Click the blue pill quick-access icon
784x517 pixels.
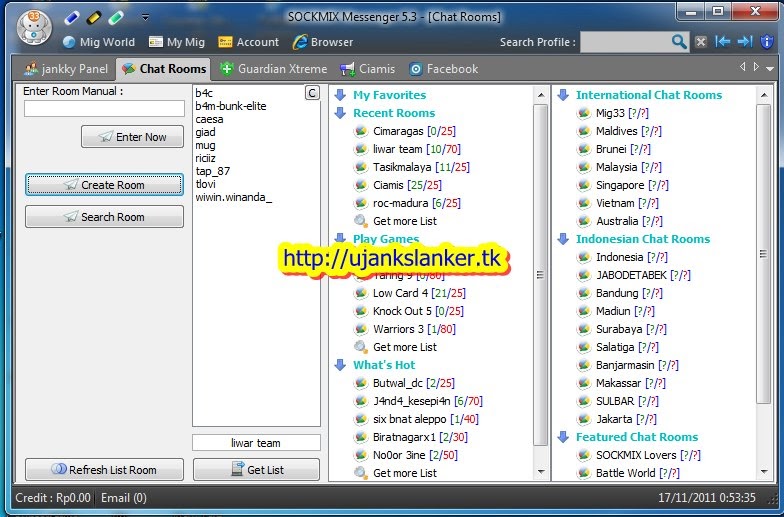[x=72, y=18]
